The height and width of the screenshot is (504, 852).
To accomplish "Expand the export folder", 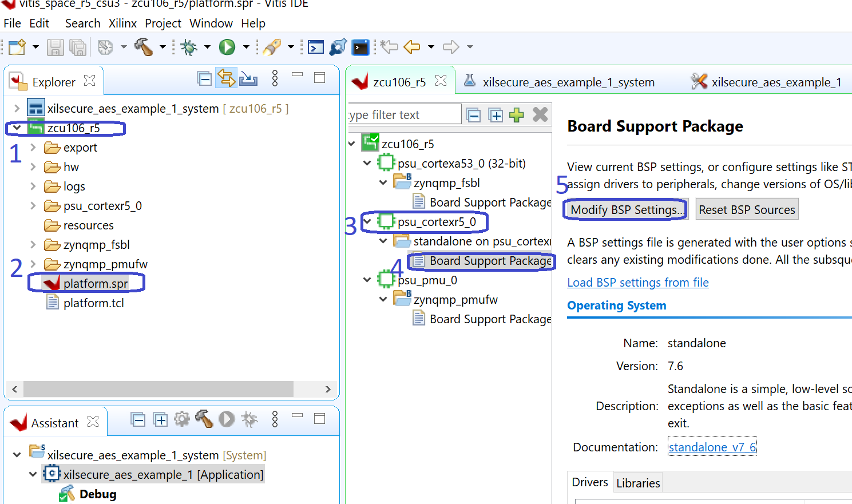I will [x=33, y=147].
